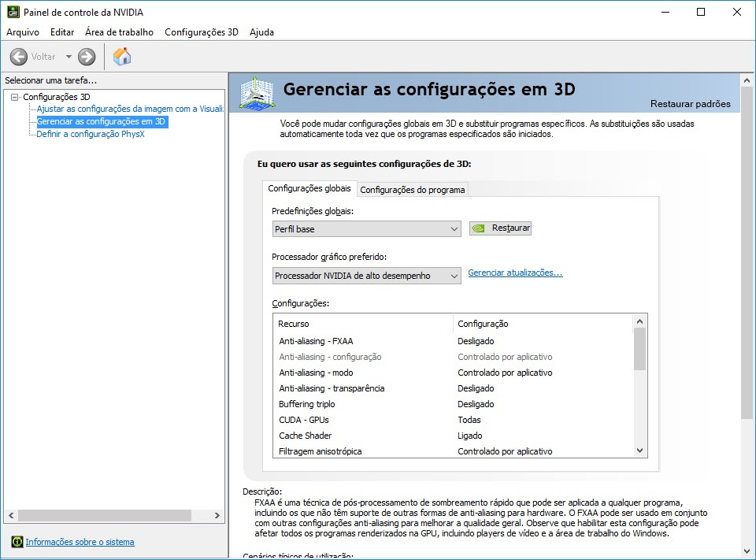This screenshot has width=756, height=560.
Task: Open Informações sobre o sistema link
Action: coord(80,542)
